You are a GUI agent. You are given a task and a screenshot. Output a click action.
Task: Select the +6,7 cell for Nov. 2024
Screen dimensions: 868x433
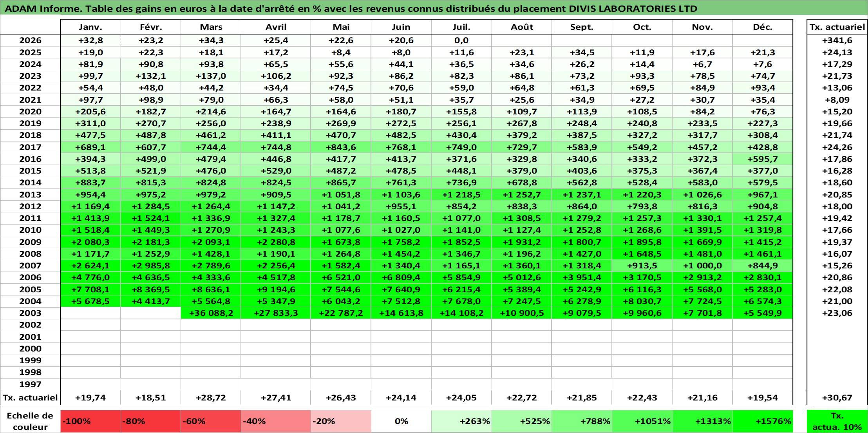pyautogui.click(x=702, y=64)
